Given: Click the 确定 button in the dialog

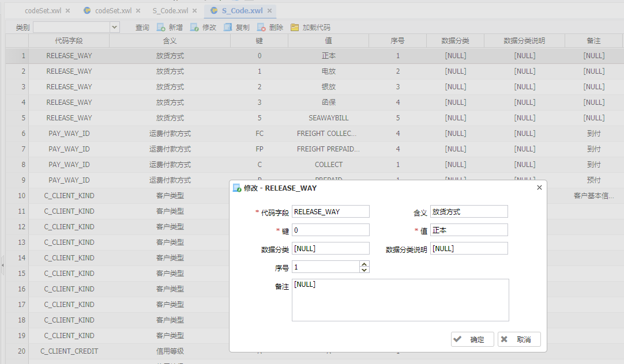Looking at the screenshot, I should [x=472, y=339].
